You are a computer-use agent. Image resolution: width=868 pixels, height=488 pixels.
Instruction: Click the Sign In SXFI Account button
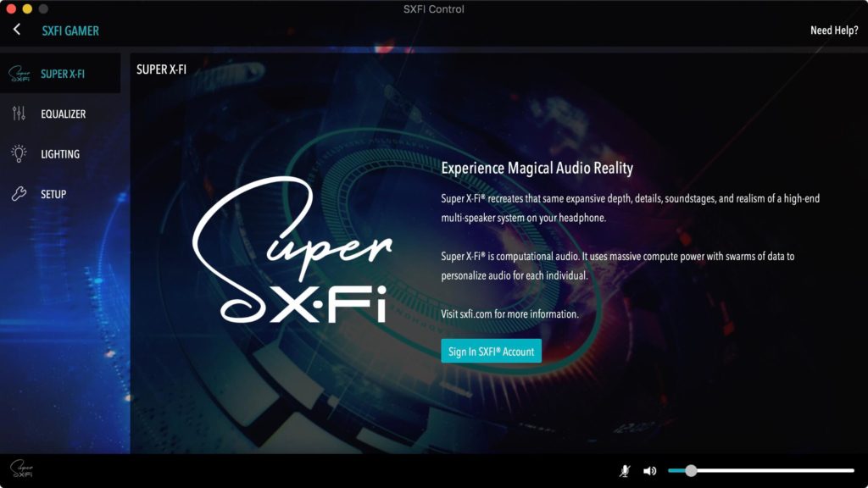pyautogui.click(x=492, y=350)
